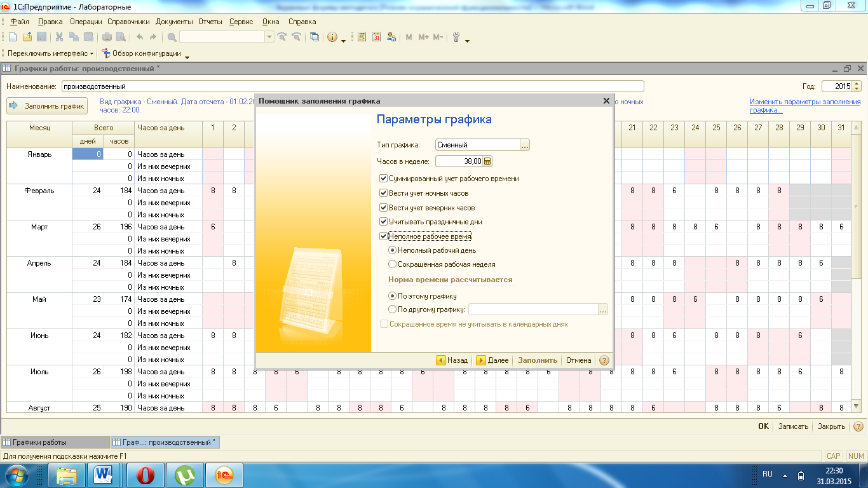
Task: Open Тип графика selection ellipsis button
Action: point(525,145)
